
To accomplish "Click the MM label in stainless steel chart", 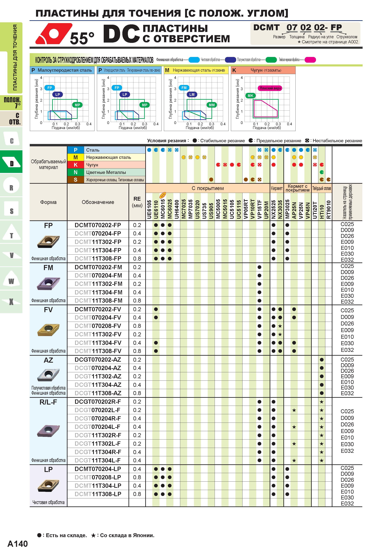I will pyautogui.click(x=212, y=105).
